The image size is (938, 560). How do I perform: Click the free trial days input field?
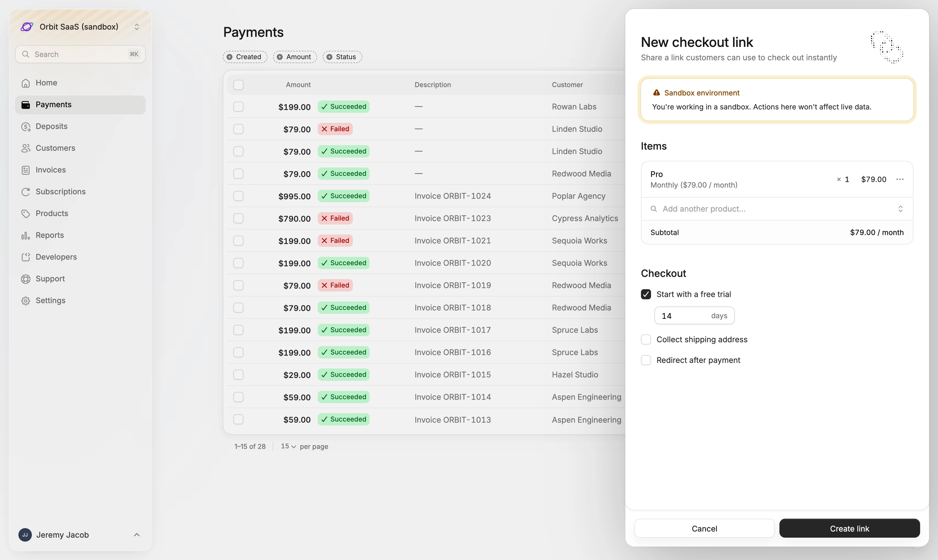(x=694, y=315)
